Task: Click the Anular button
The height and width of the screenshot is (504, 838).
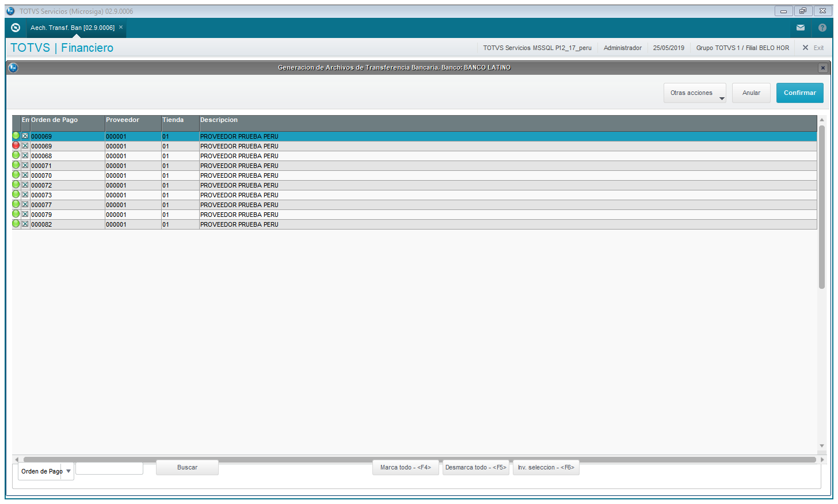Action: [751, 93]
